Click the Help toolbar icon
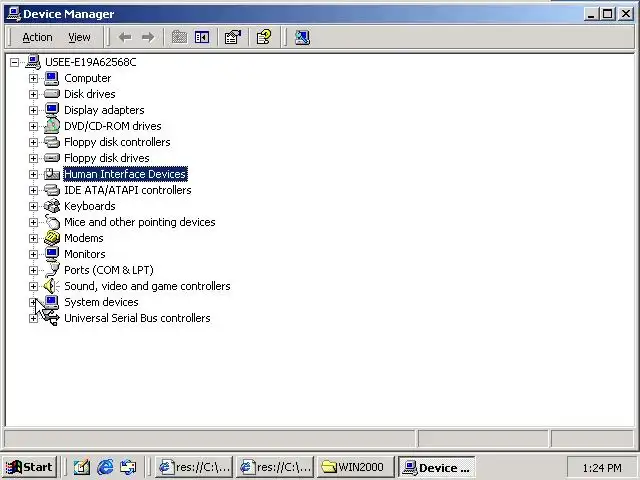640x480 pixels. 264,38
